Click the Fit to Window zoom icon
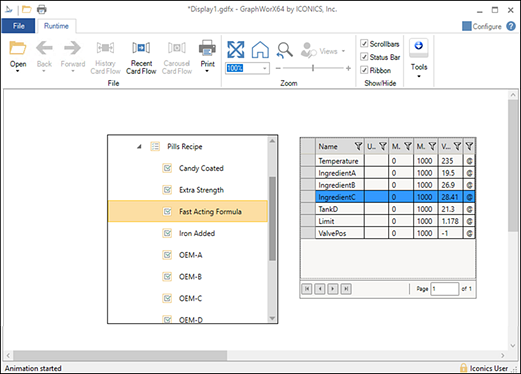This screenshot has width=521, height=374. click(x=236, y=50)
